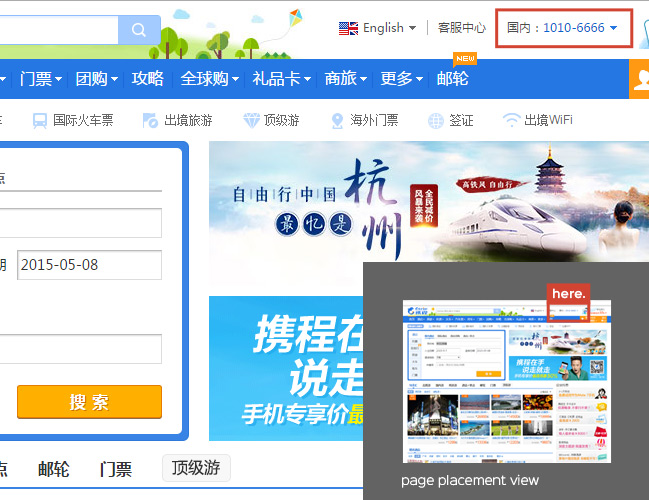The height and width of the screenshot is (500, 649).
Task: Open the 全球购 navigation menu
Action: click(x=209, y=79)
